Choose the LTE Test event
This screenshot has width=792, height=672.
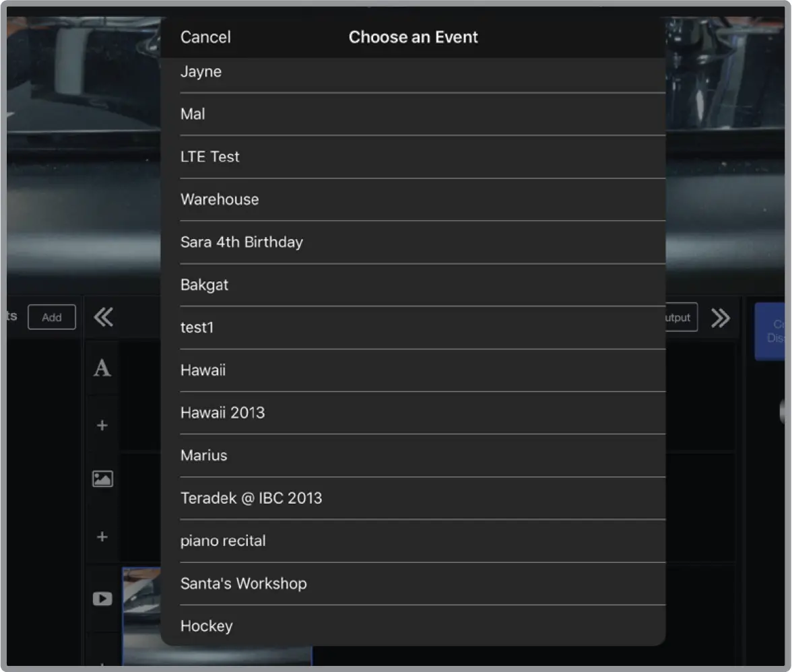[x=413, y=156]
